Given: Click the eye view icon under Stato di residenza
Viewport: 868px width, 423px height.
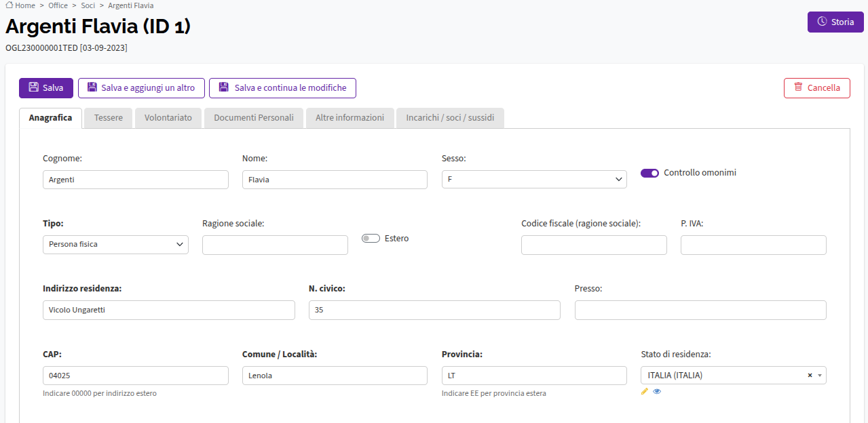Looking at the screenshot, I should [657, 391].
